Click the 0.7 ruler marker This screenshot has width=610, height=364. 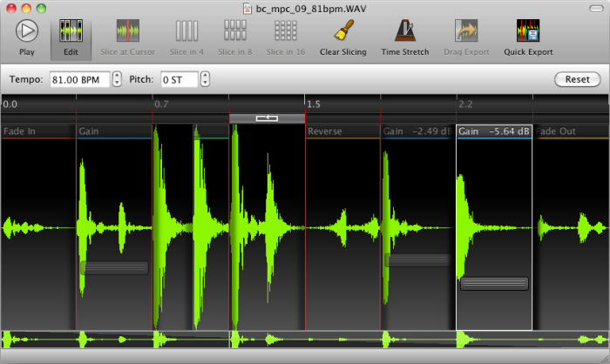click(161, 104)
